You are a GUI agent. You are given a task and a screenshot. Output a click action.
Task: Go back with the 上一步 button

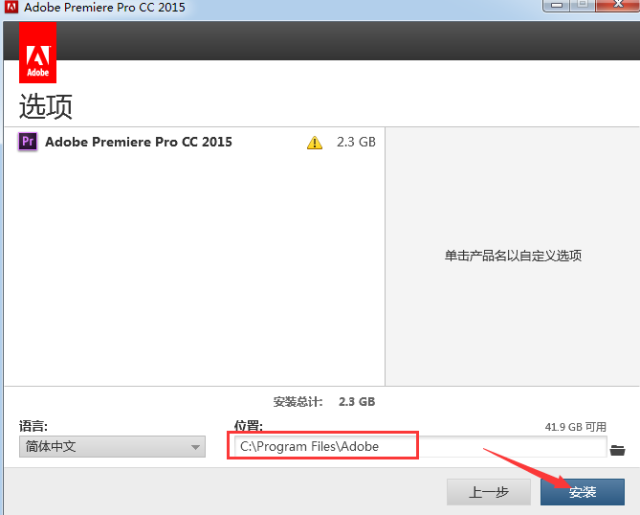[489, 491]
